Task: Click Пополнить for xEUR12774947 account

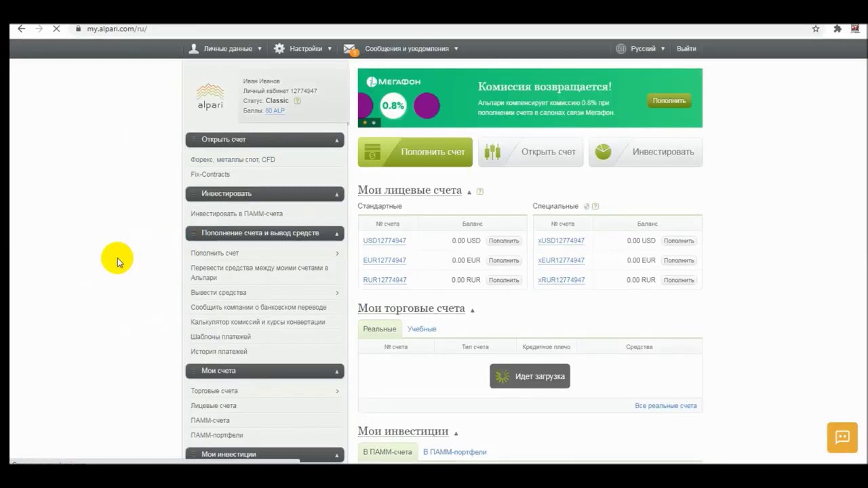Action: (x=679, y=260)
